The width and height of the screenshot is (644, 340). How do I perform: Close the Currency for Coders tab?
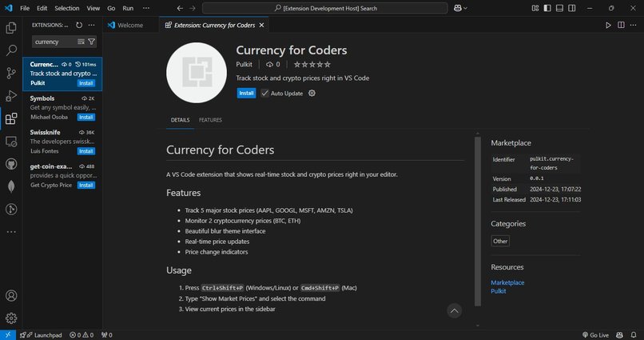tap(261, 25)
